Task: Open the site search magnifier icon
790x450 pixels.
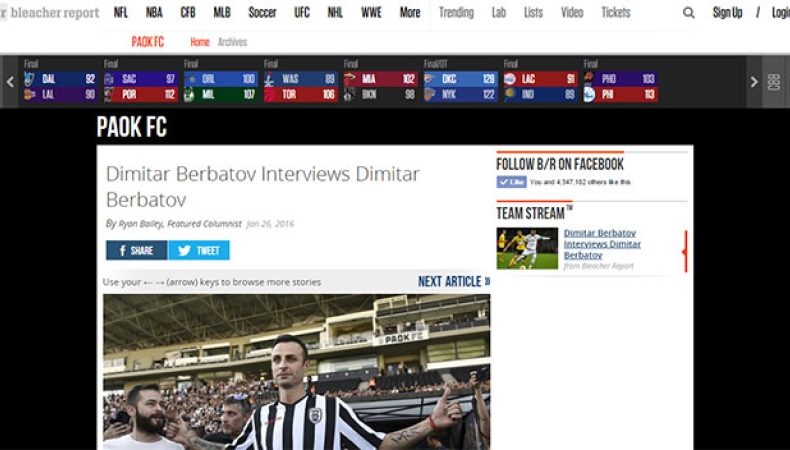Action: coord(688,13)
